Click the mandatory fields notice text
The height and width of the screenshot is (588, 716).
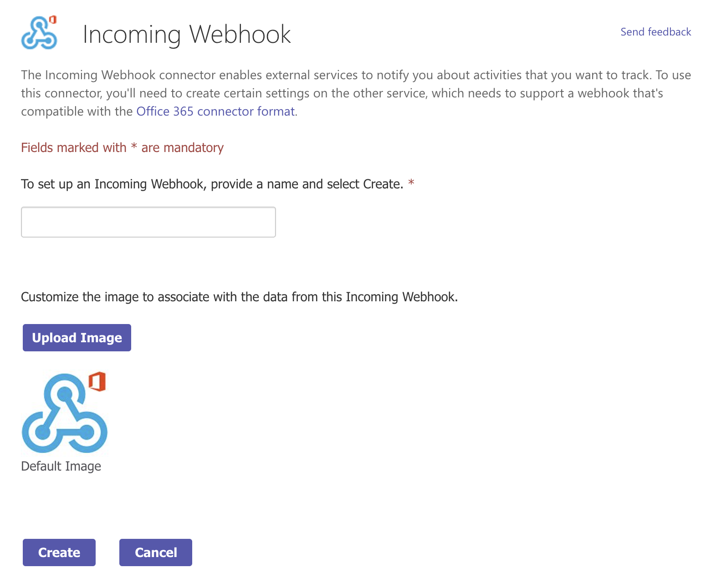[x=122, y=147]
